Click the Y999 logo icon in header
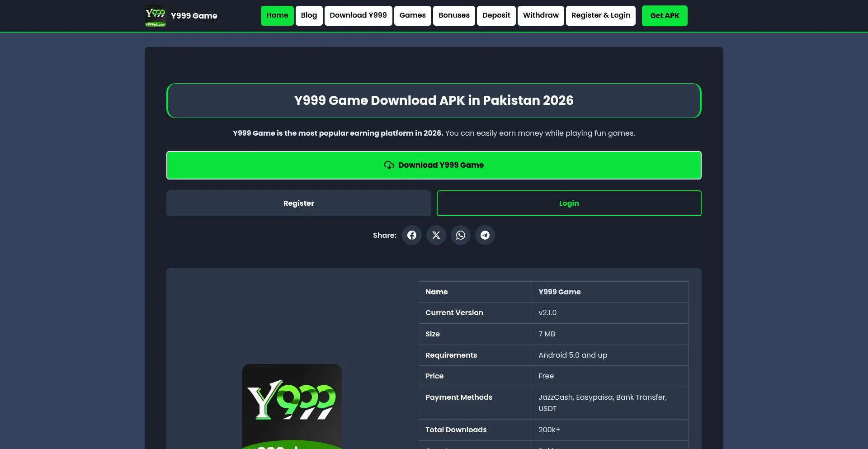 click(156, 16)
